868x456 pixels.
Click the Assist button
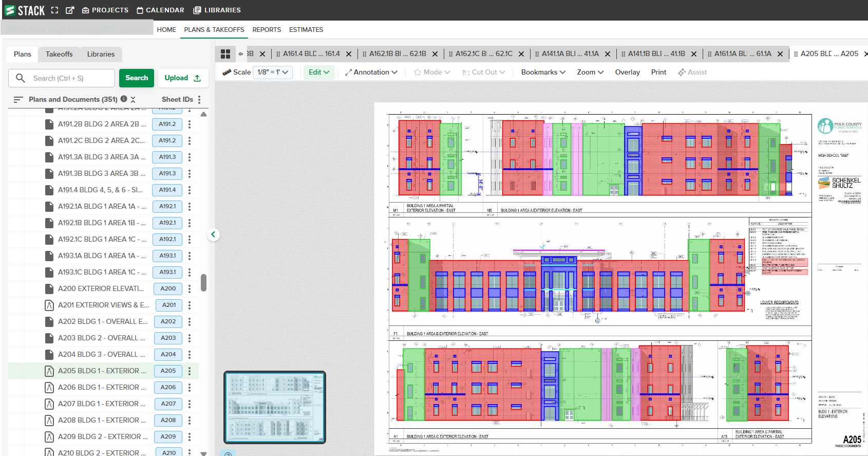point(692,72)
